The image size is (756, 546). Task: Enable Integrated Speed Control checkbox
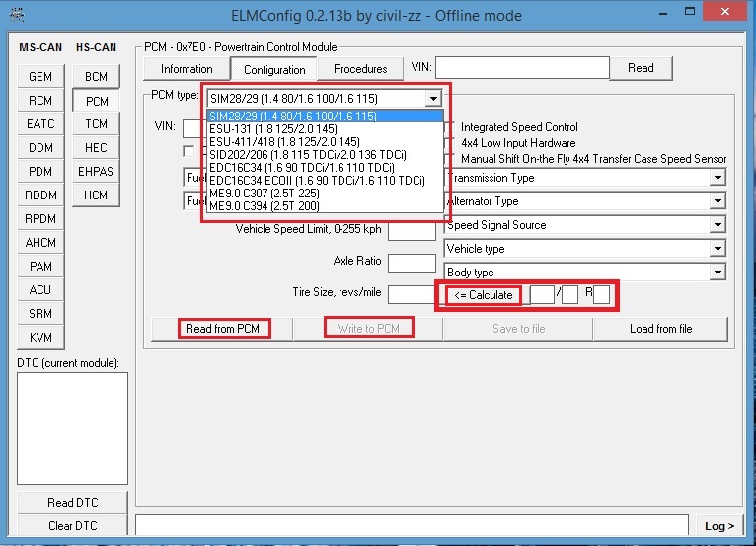point(451,127)
